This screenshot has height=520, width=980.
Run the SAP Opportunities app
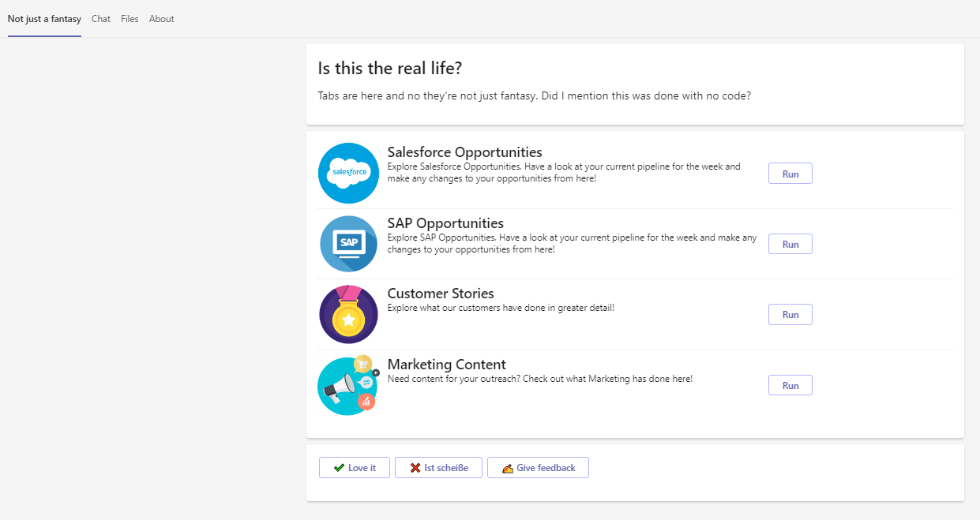click(x=790, y=245)
